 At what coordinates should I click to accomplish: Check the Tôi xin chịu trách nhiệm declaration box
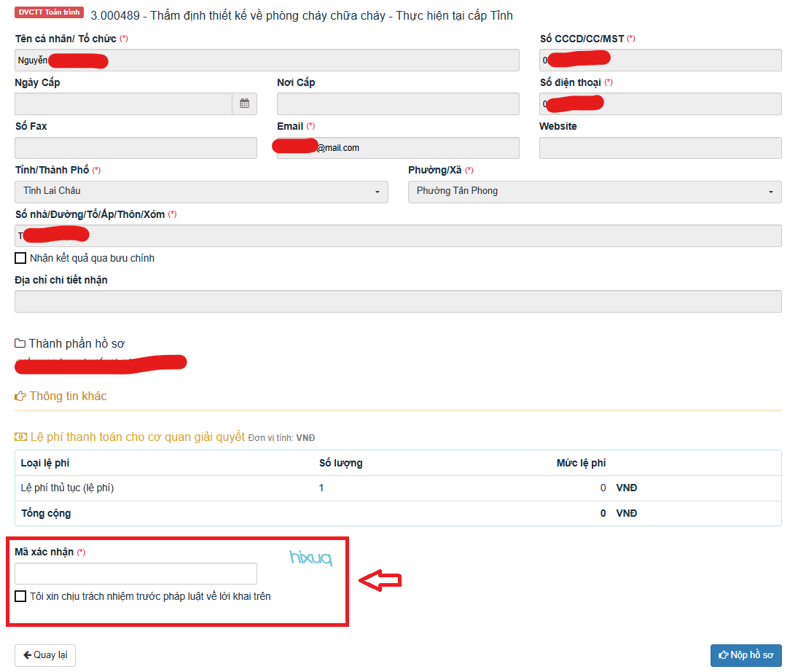point(20,596)
